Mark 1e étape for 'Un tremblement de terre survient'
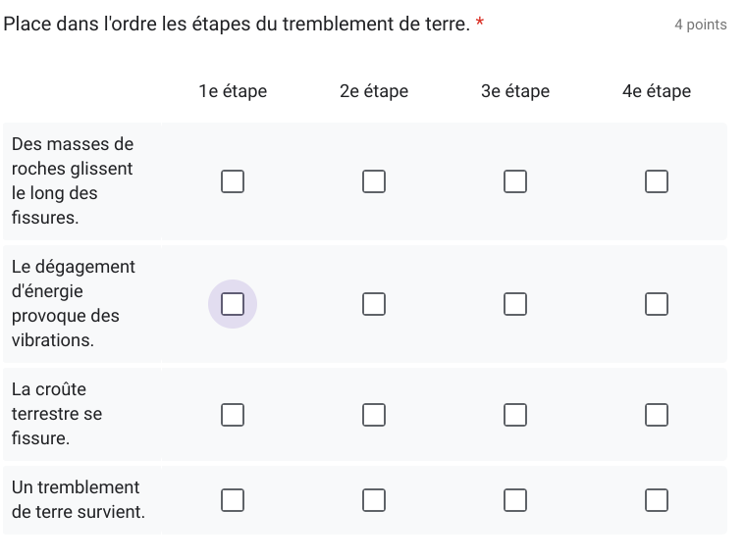 pyautogui.click(x=233, y=500)
